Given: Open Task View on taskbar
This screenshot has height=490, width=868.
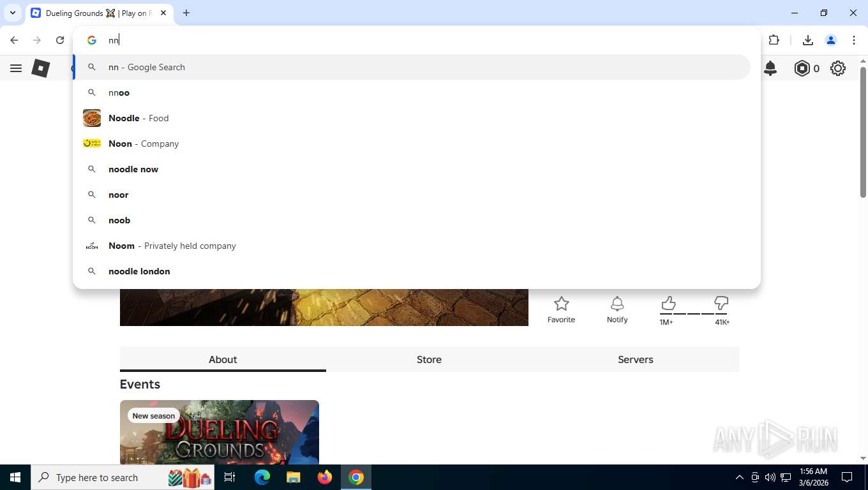Looking at the screenshot, I should pyautogui.click(x=230, y=477).
